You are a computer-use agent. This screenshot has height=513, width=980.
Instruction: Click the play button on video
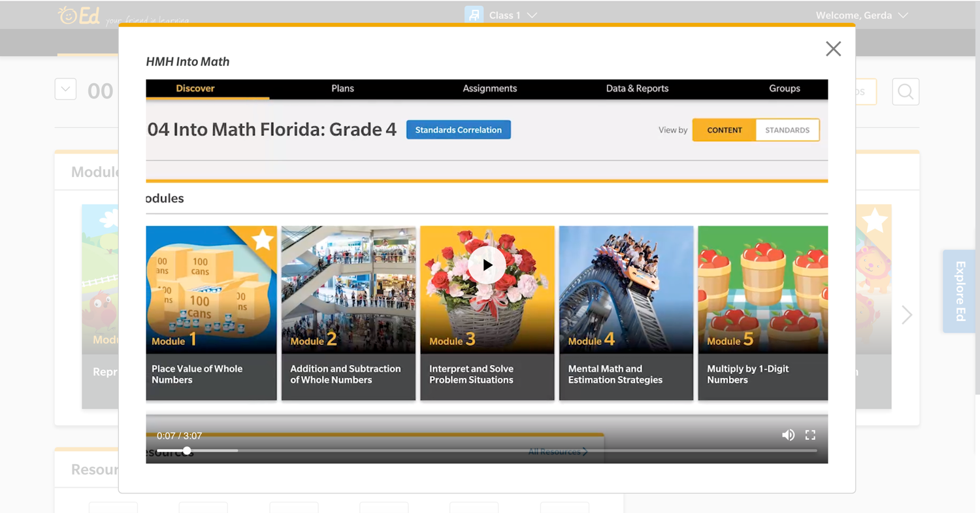coord(487,265)
